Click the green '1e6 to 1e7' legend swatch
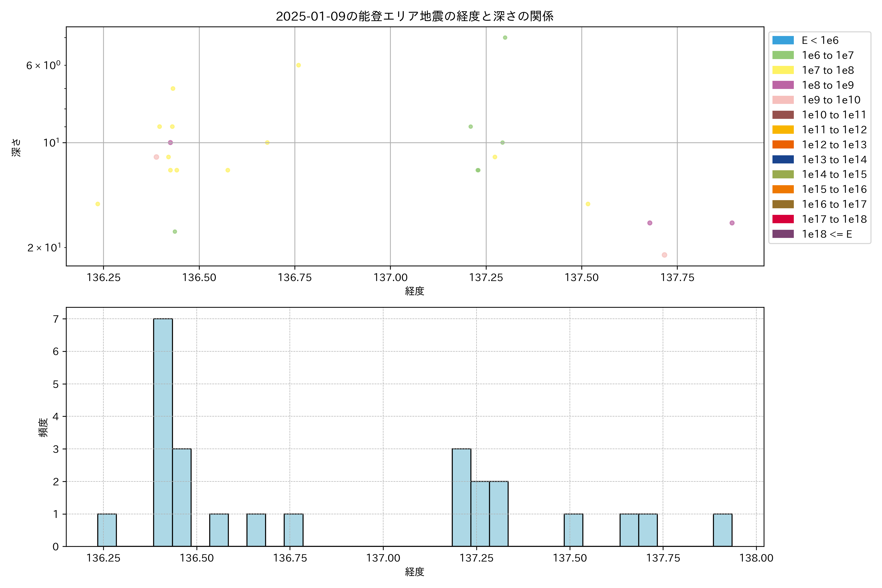The width and height of the screenshot is (882, 588). pos(783,55)
